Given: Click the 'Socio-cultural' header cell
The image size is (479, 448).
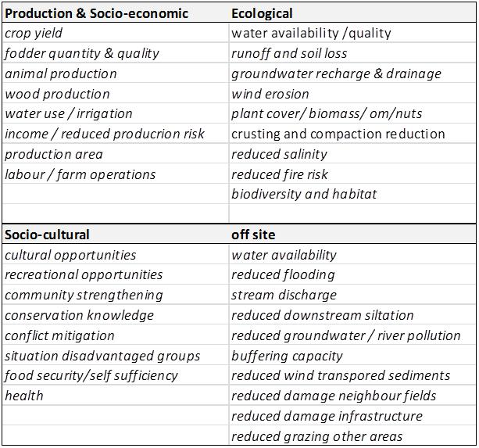Looking at the screenshot, I should click(47, 235).
